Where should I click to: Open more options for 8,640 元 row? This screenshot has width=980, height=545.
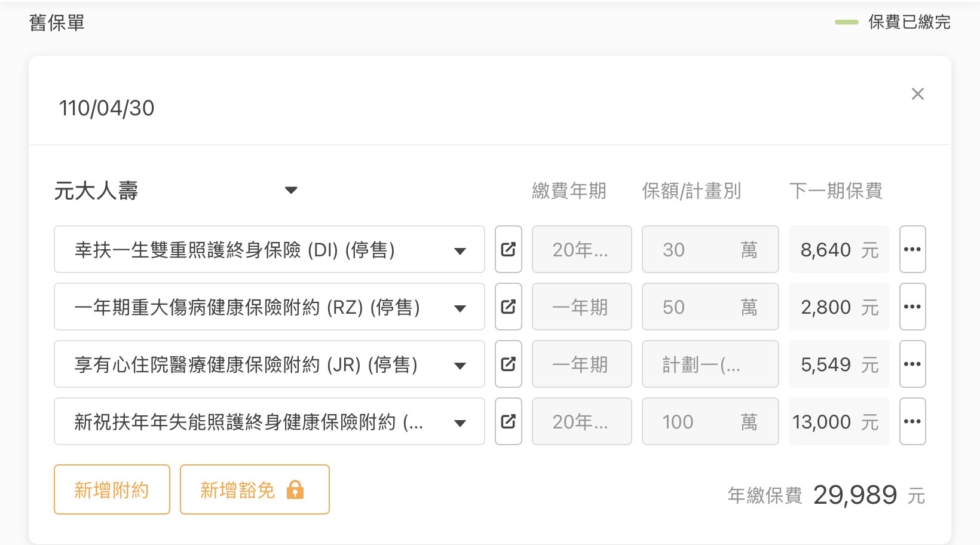coord(912,249)
